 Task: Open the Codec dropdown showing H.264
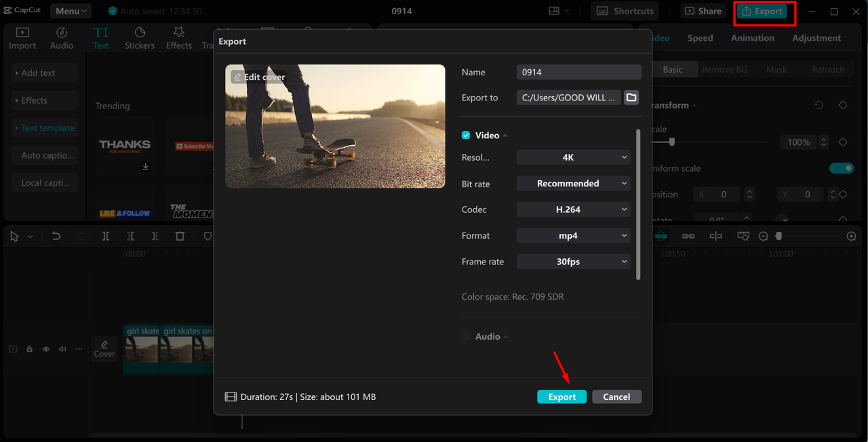pyautogui.click(x=574, y=209)
